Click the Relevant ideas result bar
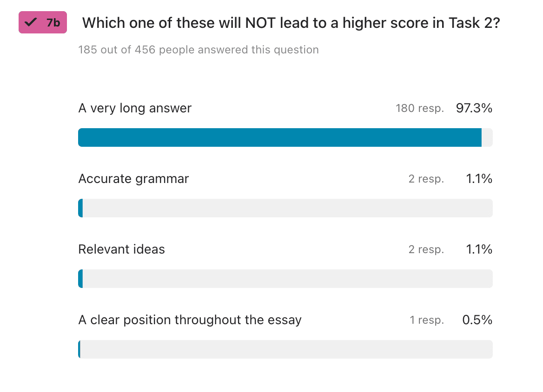This screenshot has width=543, height=392. [x=285, y=279]
